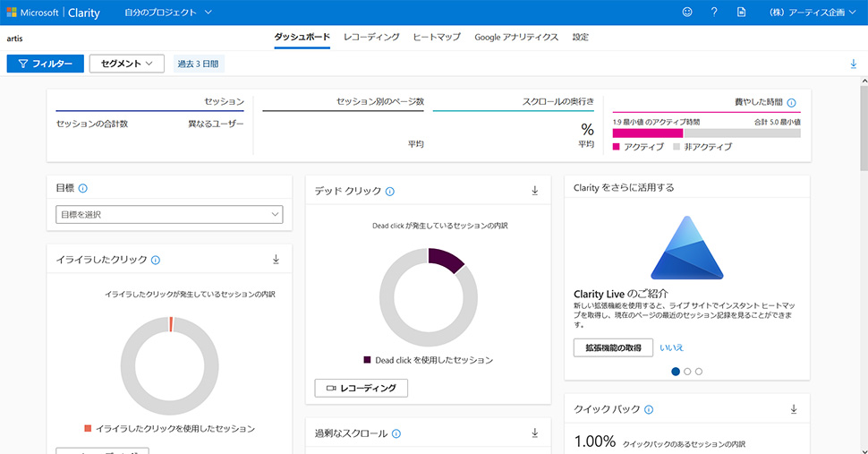Click Clarity Live のご紹介 title
Screen dimensions: 868x454
click(x=620, y=294)
